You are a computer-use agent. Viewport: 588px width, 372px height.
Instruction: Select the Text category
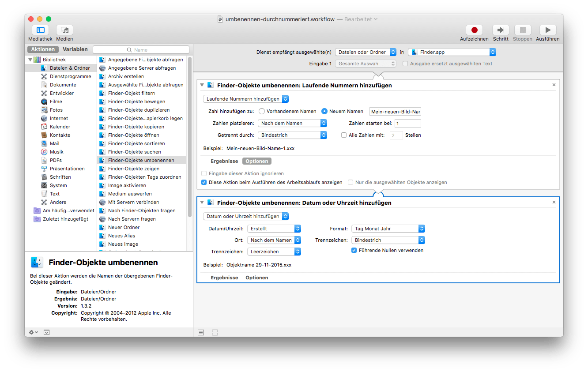(55, 194)
